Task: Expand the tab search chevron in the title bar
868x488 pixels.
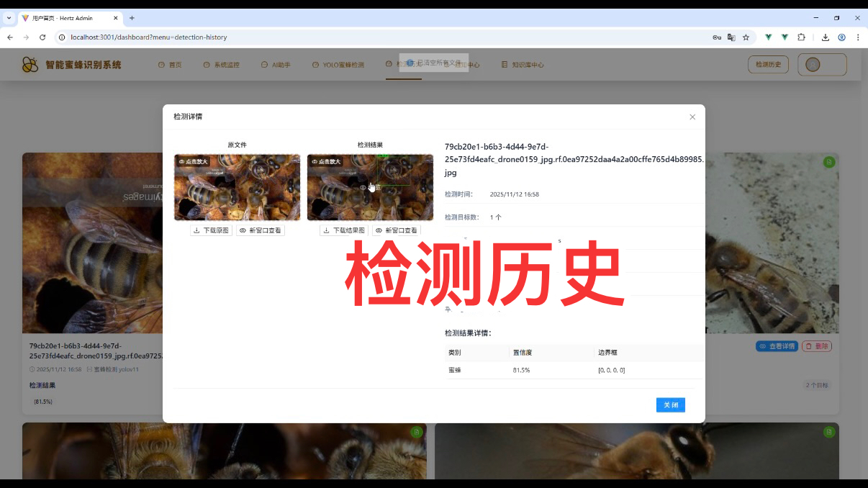Action: click(8, 18)
